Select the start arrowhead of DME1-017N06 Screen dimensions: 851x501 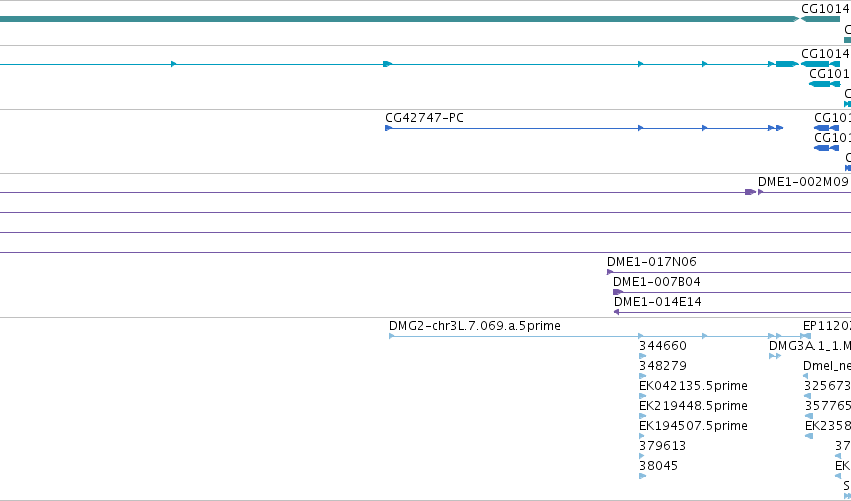click(x=610, y=272)
